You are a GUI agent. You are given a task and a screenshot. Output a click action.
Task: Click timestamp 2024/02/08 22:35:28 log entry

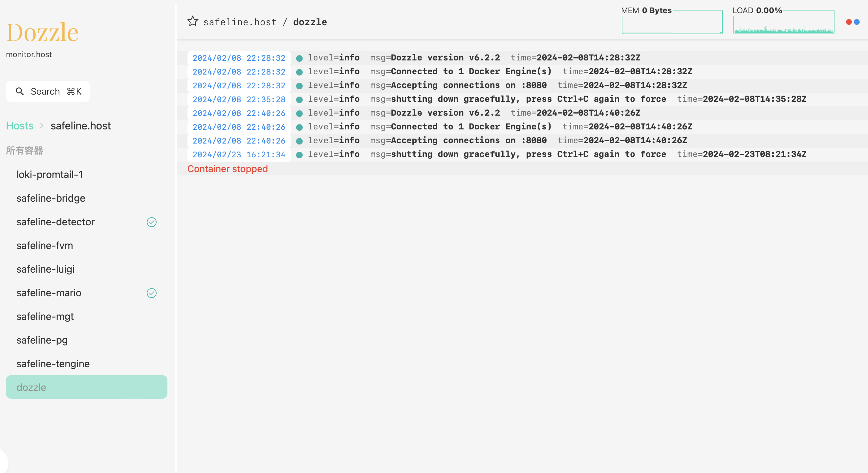point(239,99)
